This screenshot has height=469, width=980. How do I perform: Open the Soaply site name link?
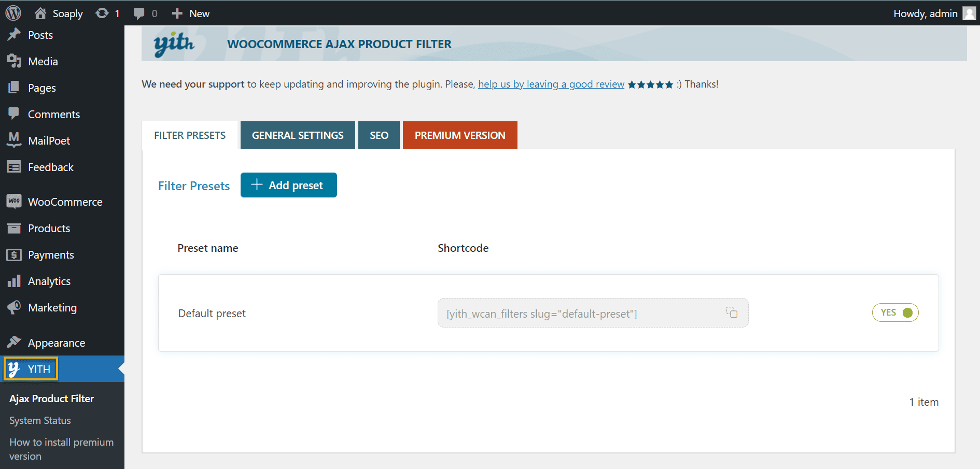(68, 13)
